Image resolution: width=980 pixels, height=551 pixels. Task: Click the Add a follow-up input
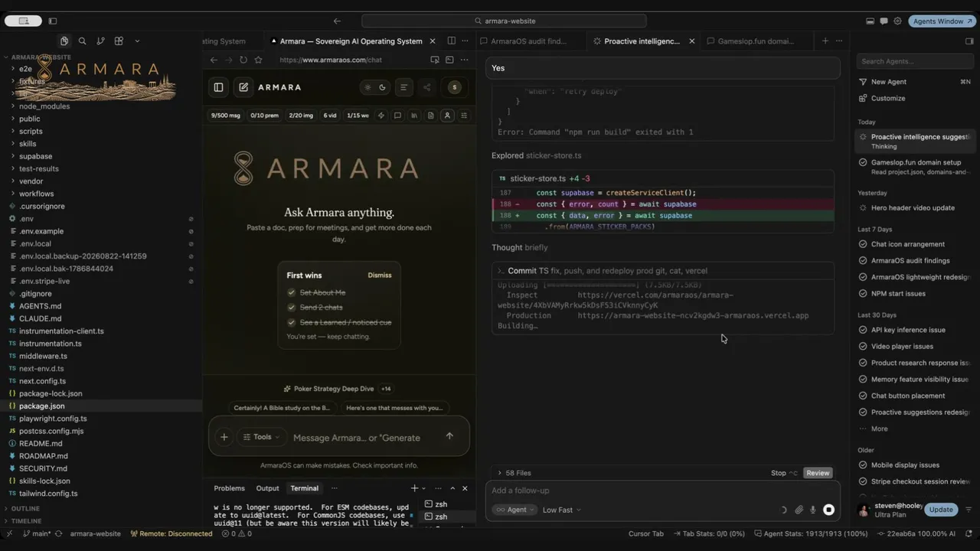[x=662, y=491]
